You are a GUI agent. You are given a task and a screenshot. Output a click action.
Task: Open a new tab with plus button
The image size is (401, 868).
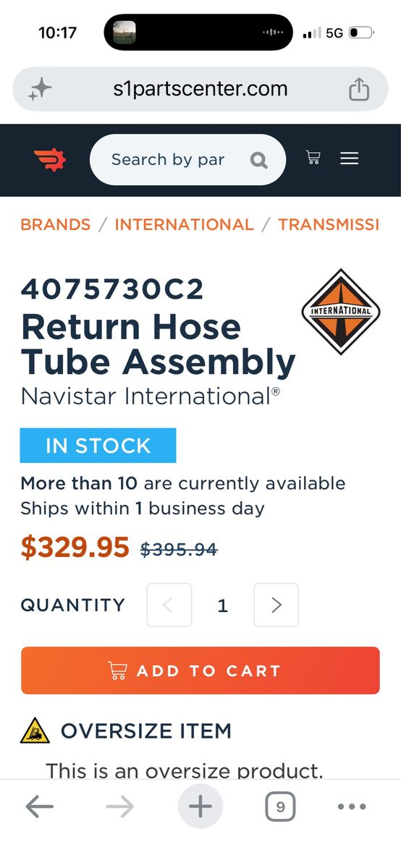click(x=200, y=807)
